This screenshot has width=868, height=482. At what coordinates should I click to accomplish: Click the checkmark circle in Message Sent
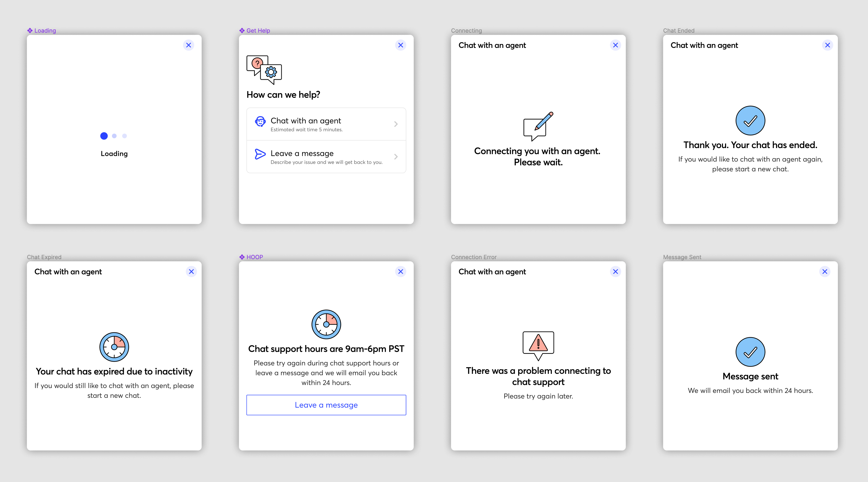(750, 352)
